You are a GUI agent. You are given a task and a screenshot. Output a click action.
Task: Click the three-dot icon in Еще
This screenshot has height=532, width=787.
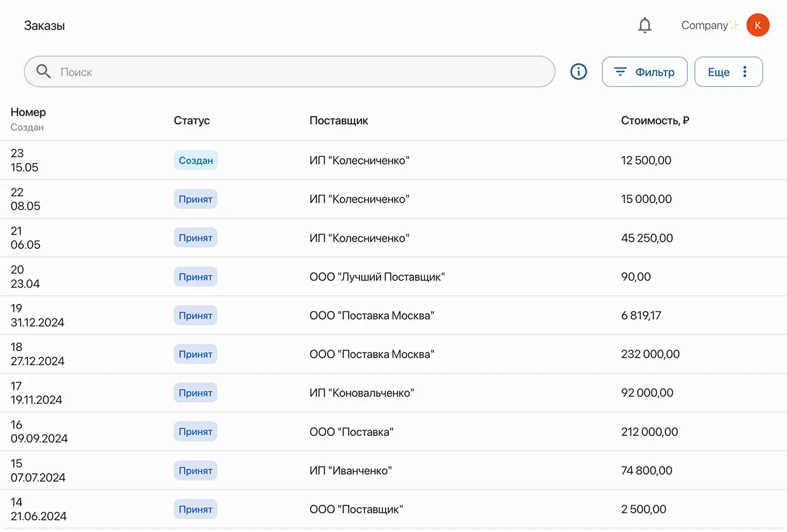745,71
